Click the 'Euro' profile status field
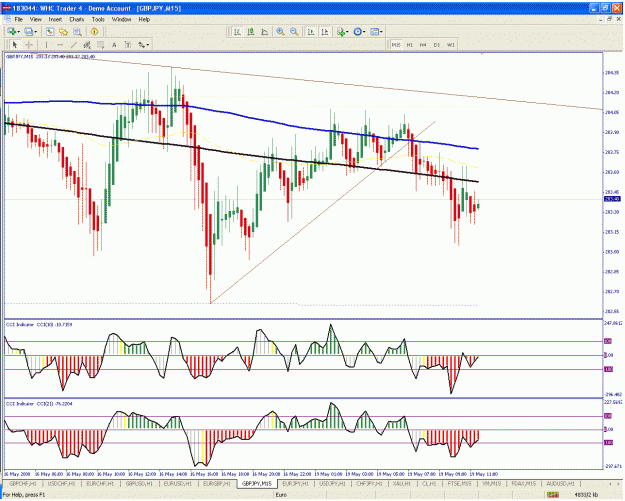This screenshot has height=501, width=625. [x=281, y=495]
